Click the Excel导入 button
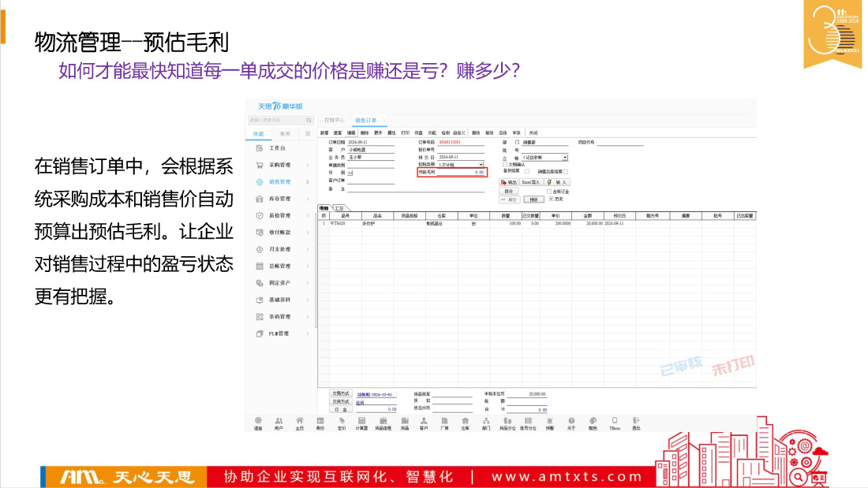 click(x=530, y=182)
